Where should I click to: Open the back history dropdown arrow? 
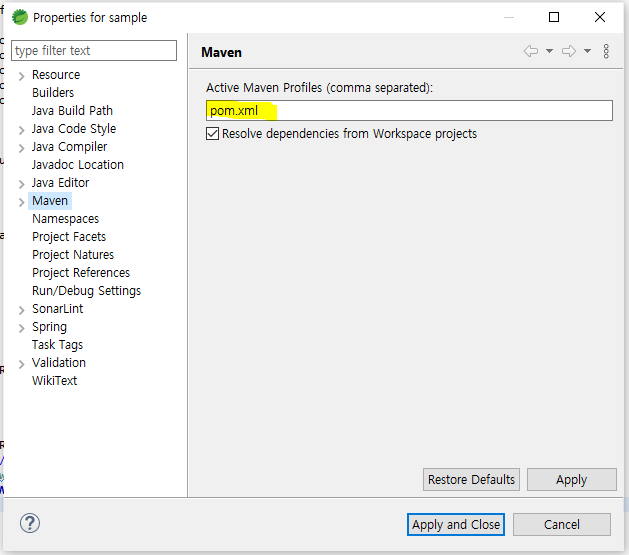point(550,51)
